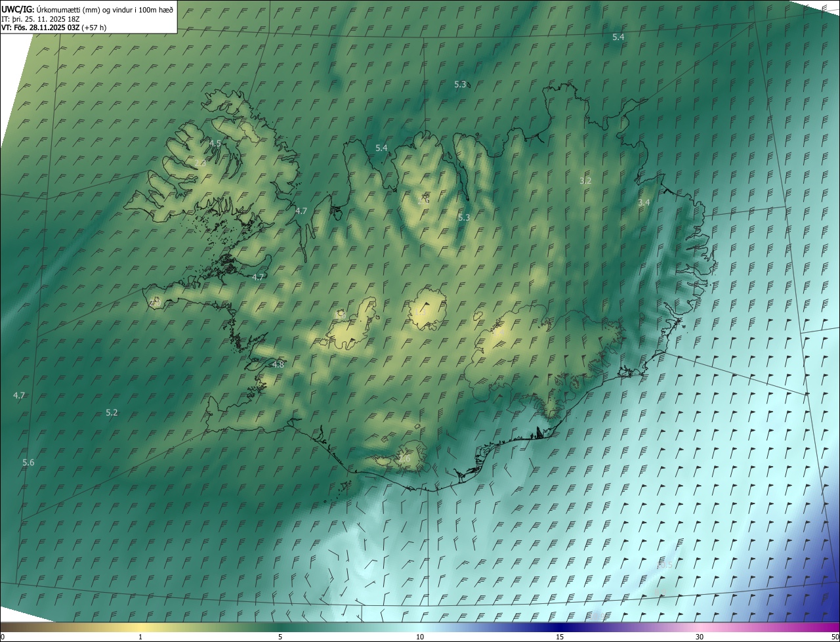840x642 pixels.
Task: Click the 10.5 value in the southeast sea
Action: click(664, 565)
